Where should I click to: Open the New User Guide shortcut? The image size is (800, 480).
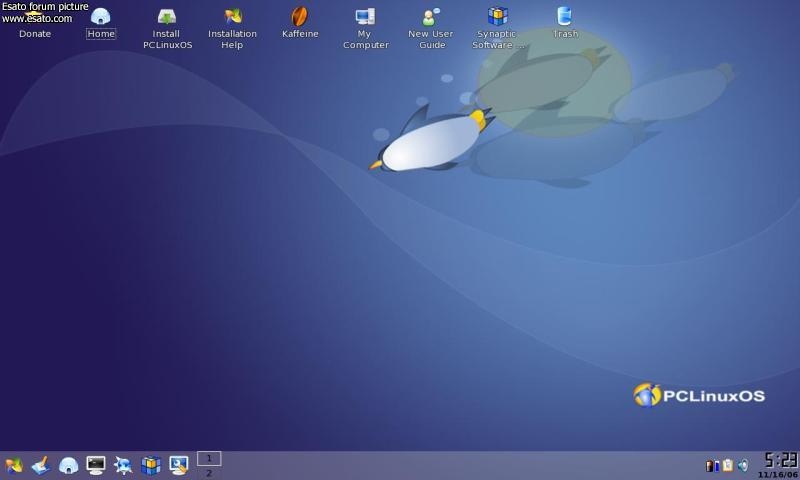pyautogui.click(x=431, y=18)
